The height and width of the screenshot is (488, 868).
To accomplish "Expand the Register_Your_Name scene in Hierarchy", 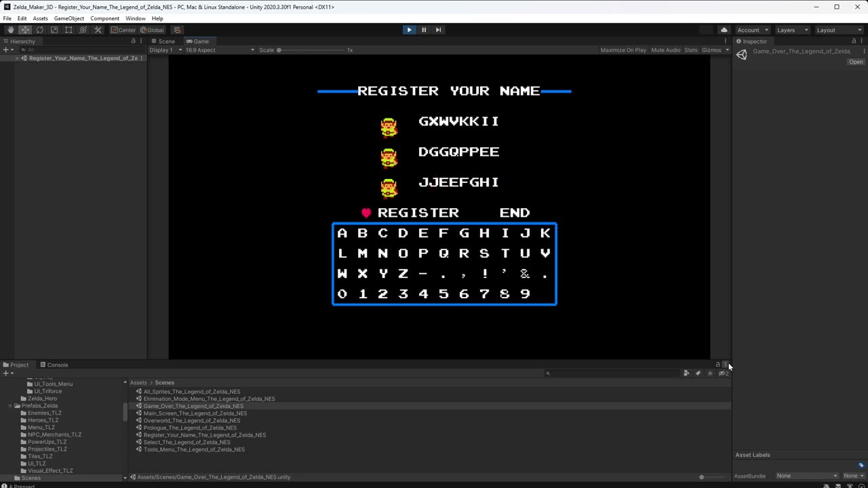I will click(17, 58).
